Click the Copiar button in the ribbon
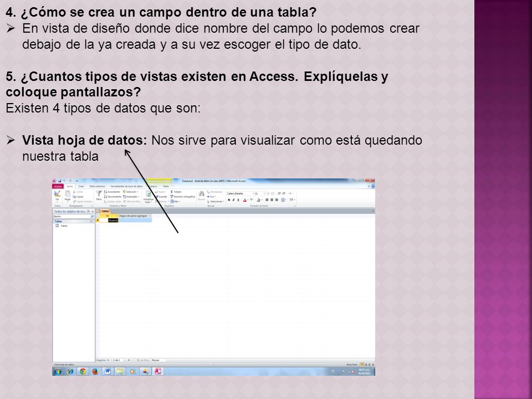This screenshot has height=399, width=532. [78, 197]
